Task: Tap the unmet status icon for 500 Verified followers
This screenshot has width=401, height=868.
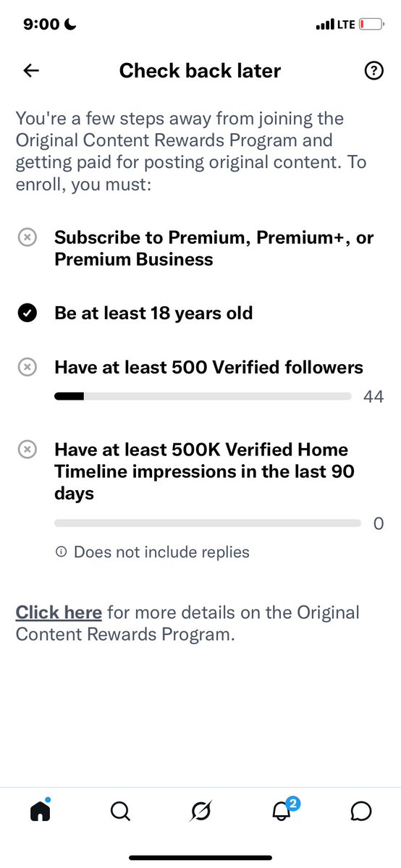Action: coord(27,367)
